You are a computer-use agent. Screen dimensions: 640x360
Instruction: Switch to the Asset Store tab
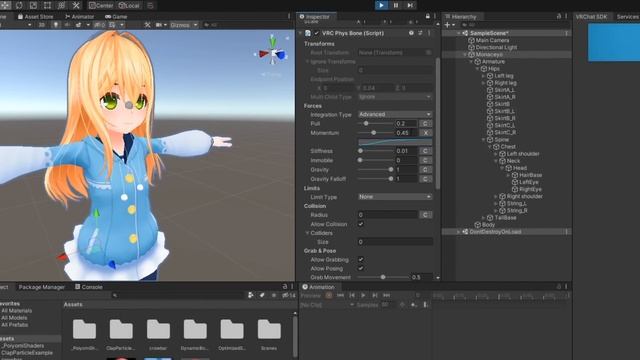coord(36,17)
